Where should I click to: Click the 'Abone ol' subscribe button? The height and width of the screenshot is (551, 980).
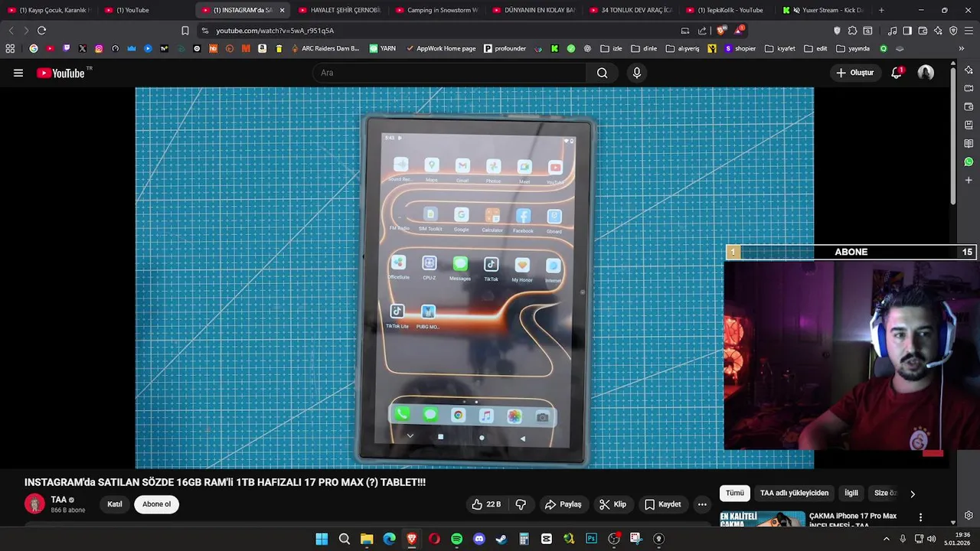click(x=156, y=504)
